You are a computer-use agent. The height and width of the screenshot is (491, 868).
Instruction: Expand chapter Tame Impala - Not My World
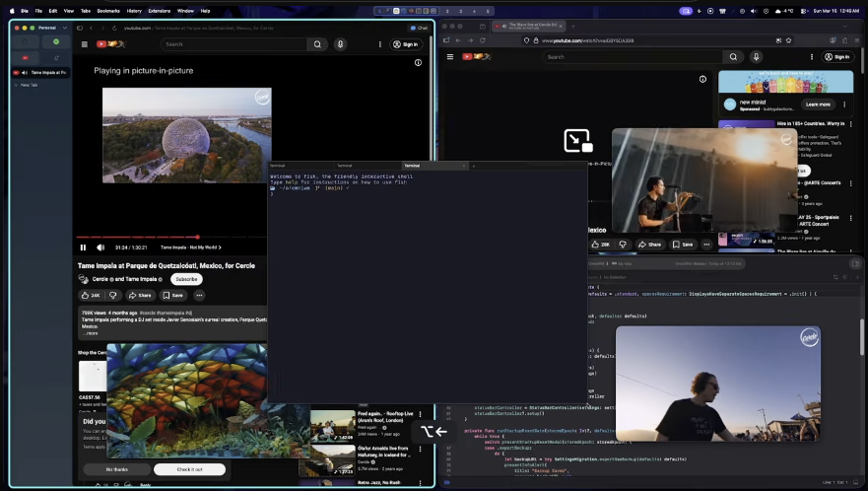click(190, 247)
